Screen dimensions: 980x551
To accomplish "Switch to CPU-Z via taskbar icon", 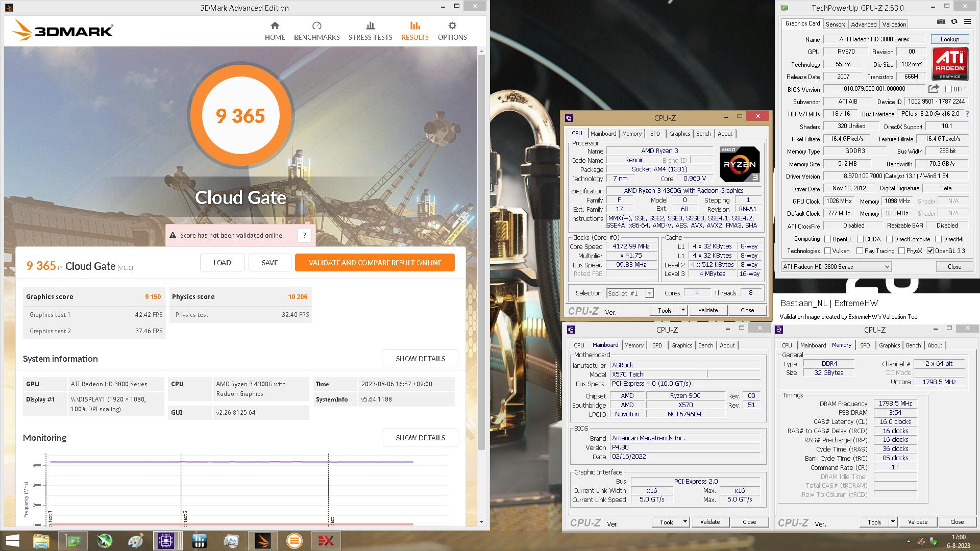I will (x=166, y=541).
